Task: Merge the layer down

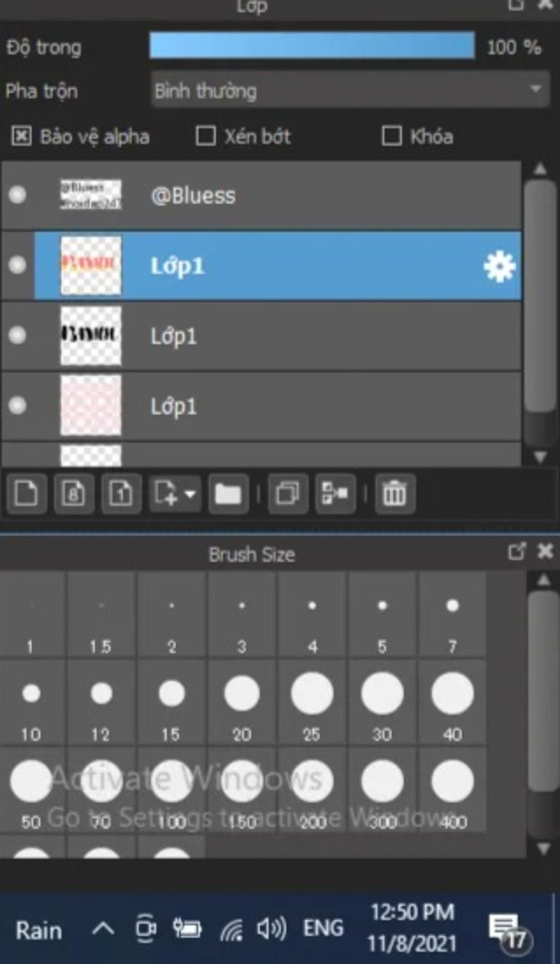Action: [335, 493]
